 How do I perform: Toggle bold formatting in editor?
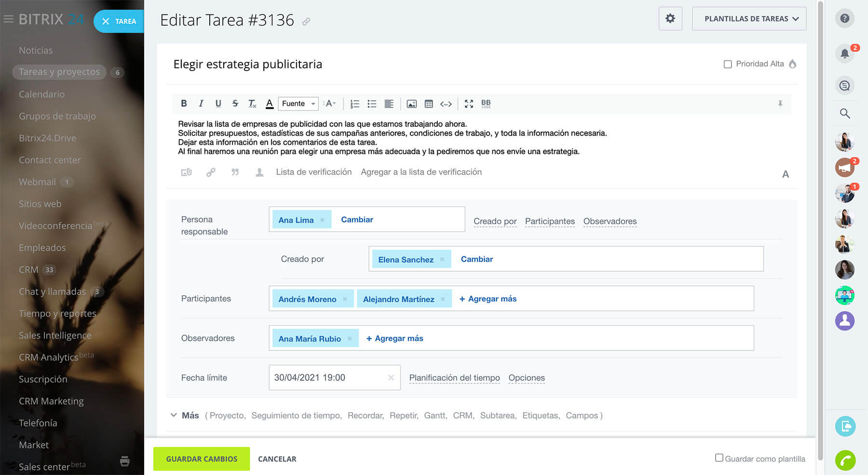[x=184, y=103]
